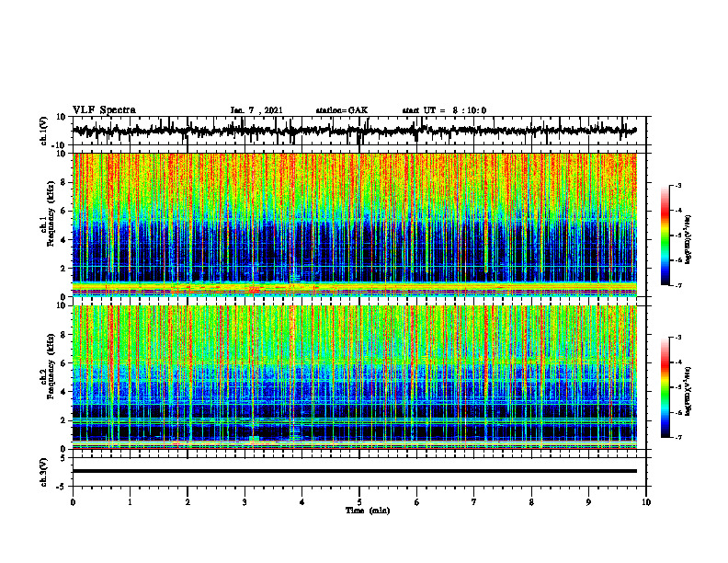Click the "-3" label on ch.2 color bar
The width and height of the screenshot is (728, 563).
coord(677,338)
